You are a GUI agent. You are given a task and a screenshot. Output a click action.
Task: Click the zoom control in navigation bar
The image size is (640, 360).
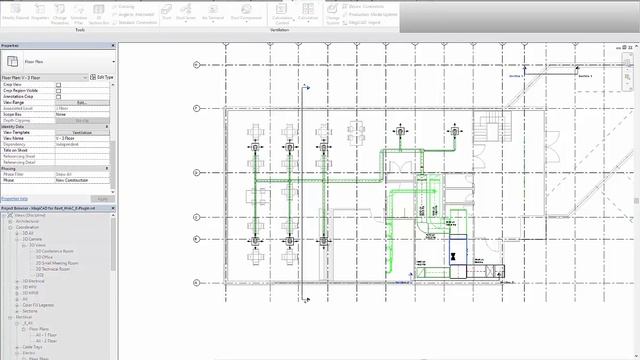click(627, 77)
